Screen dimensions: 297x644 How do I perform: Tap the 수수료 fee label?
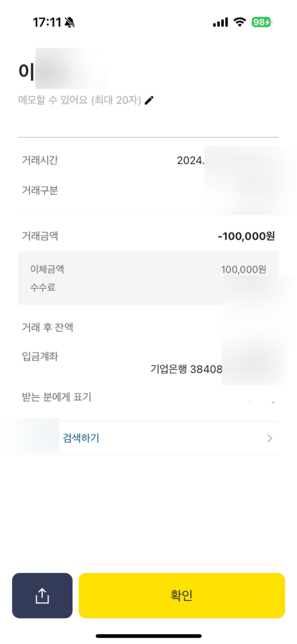coord(43,287)
